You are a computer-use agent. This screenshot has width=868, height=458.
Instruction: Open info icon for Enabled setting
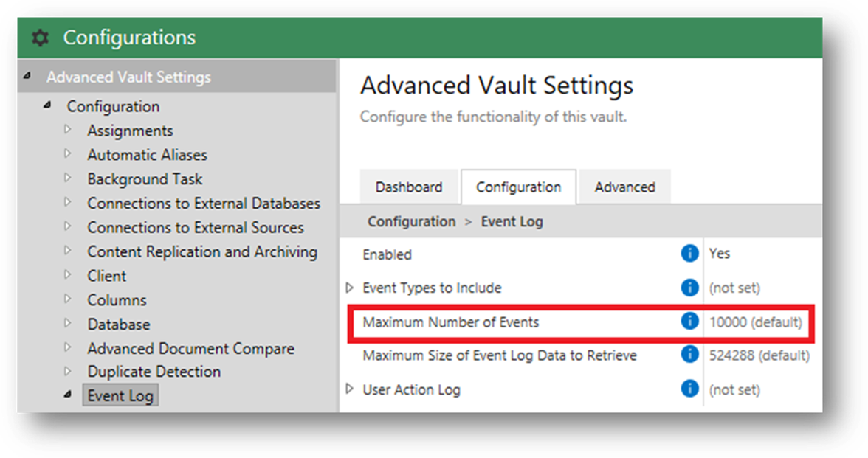(x=689, y=254)
